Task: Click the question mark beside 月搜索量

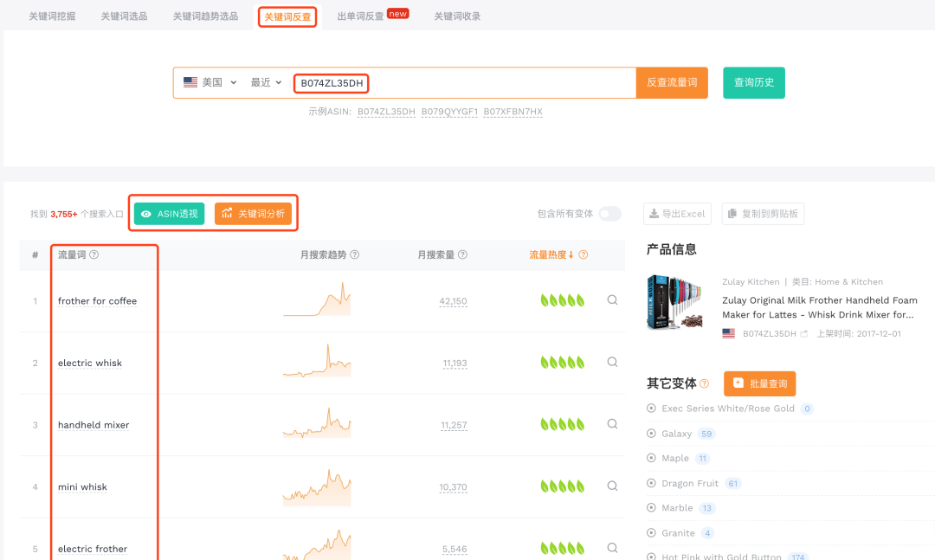Action: [464, 254]
